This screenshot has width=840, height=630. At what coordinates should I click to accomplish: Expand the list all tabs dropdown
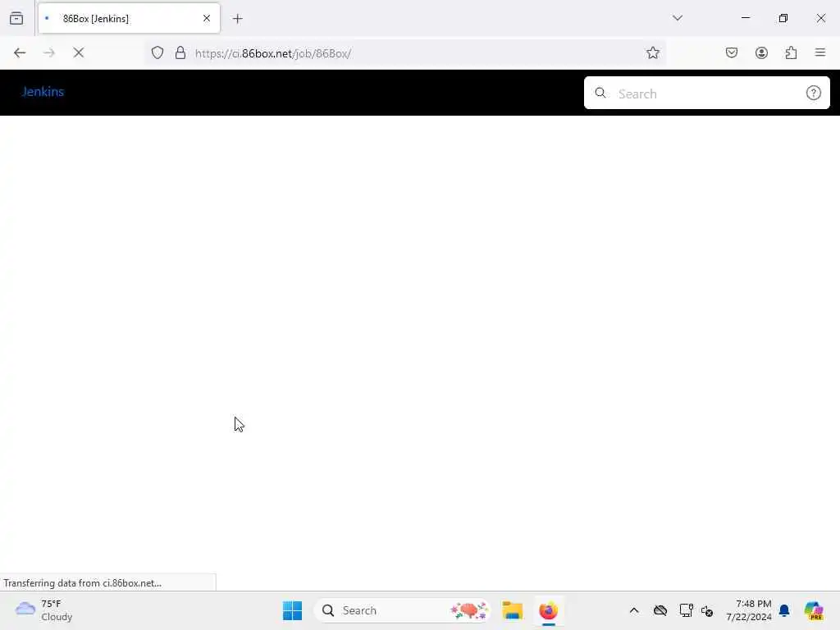click(x=677, y=18)
